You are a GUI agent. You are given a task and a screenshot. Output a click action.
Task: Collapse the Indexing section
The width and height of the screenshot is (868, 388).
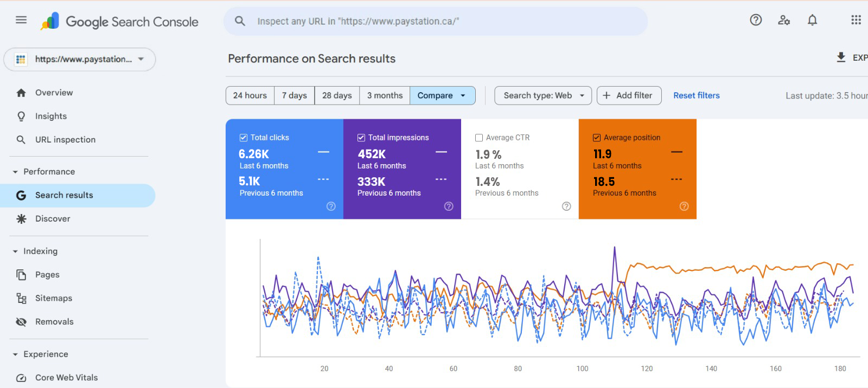(15, 251)
